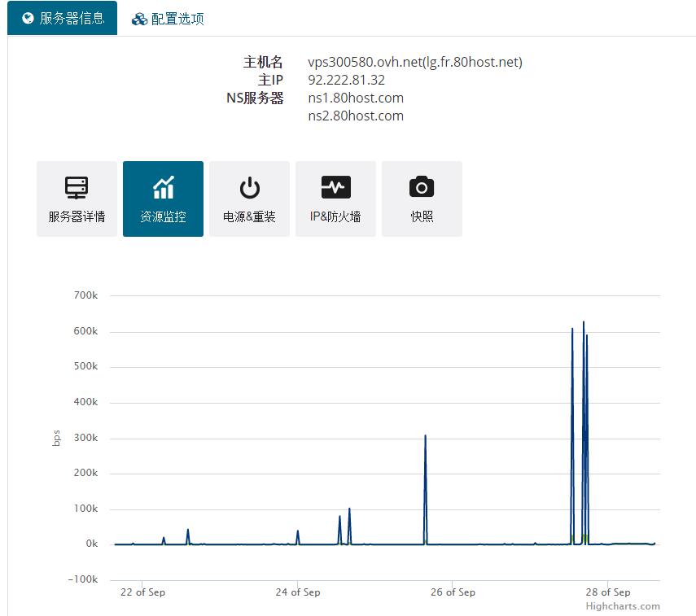696x616 pixels.
Task: Click the 28 of Sep axis label
Action: coord(607,592)
